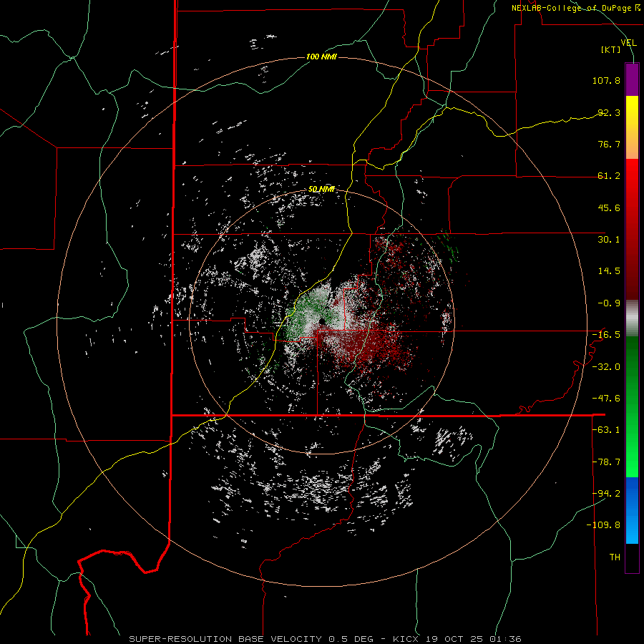
Task: Click the VEL legend title
Action: 628,42
